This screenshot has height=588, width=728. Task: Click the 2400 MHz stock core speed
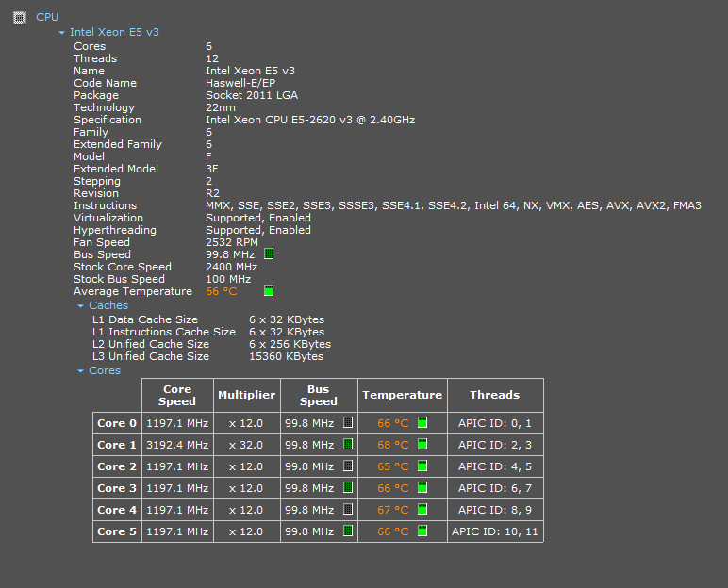(231, 267)
